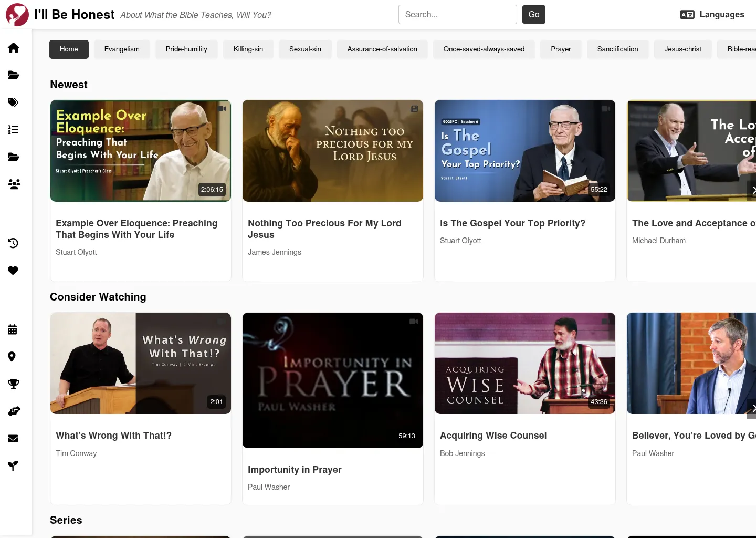Select the Evangelism category tab
Image resolution: width=756 pixels, height=538 pixels.
(x=122, y=49)
